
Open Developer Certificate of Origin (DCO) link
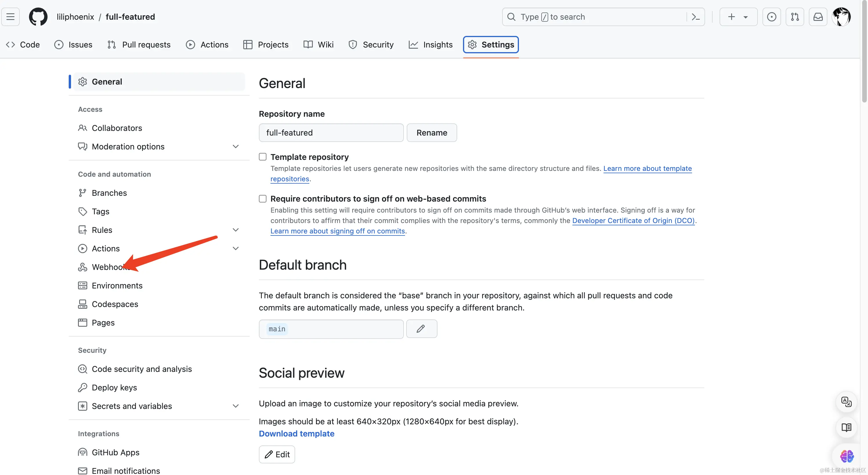pyautogui.click(x=633, y=220)
